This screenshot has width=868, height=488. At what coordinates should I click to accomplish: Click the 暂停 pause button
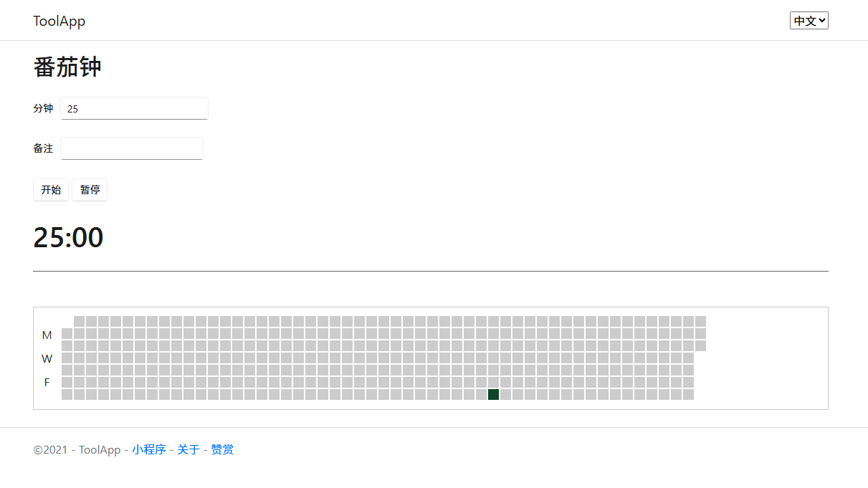pos(90,190)
